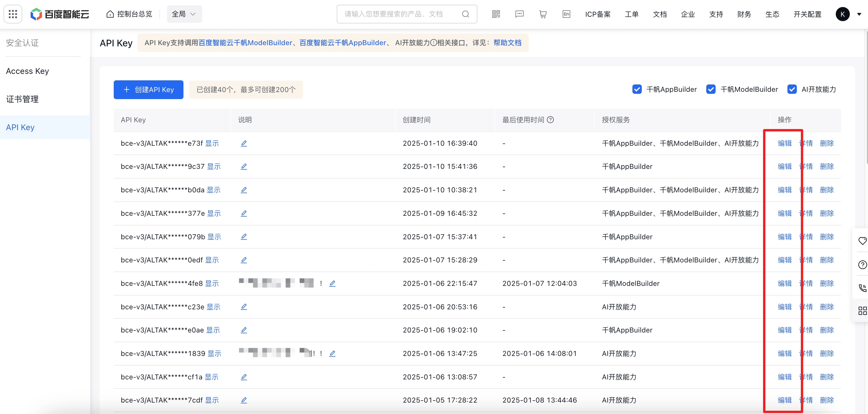Open 工单 in the top menu
Screen dimensions: 868x414
pyautogui.click(x=632, y=14)
